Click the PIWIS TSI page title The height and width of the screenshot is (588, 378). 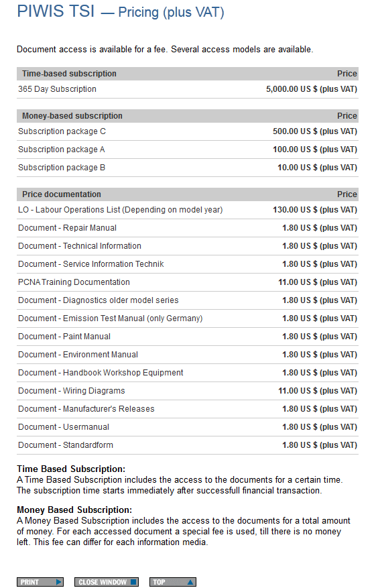coord(56,11)
